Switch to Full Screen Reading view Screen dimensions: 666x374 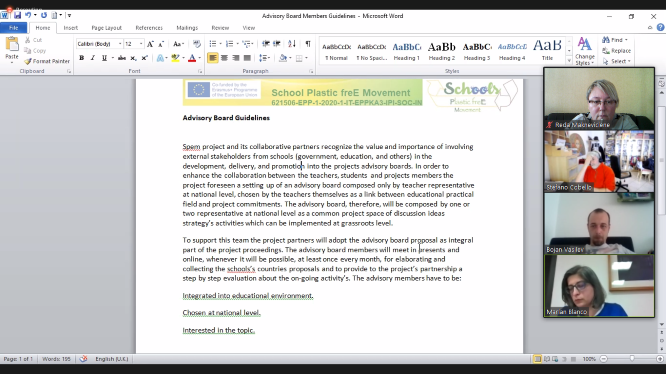click(547, 359)
